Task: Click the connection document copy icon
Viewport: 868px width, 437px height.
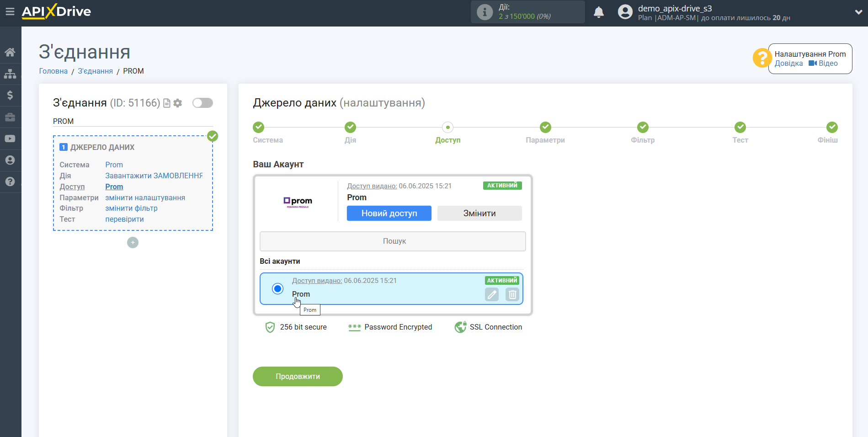Action: 167,103
